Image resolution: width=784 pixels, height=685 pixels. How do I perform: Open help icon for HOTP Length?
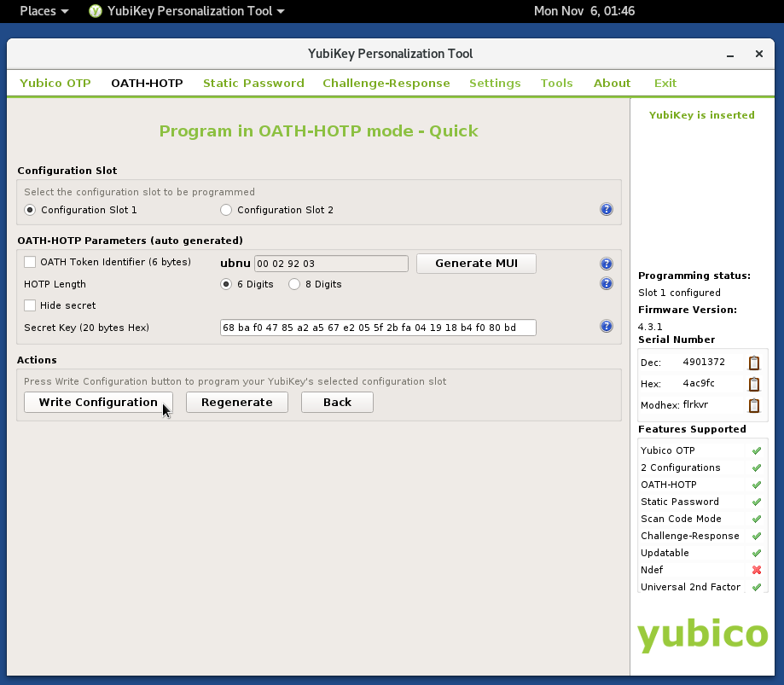tap(606, 283)
